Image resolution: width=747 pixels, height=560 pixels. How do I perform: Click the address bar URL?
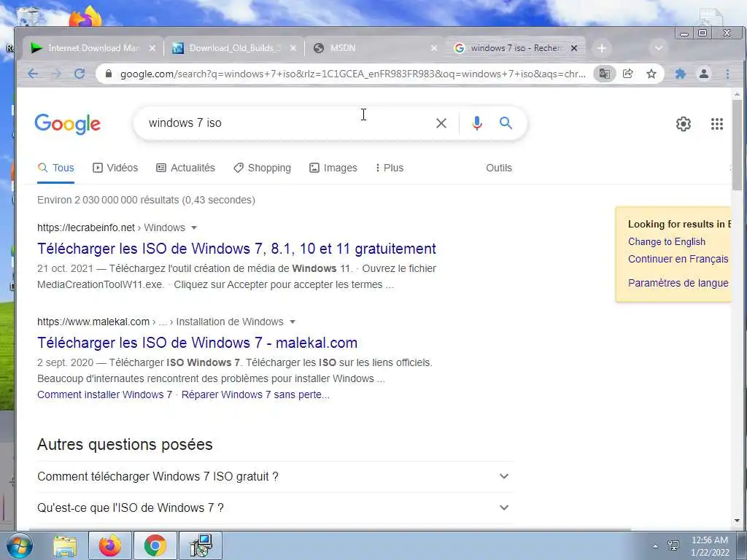[352, 74]
